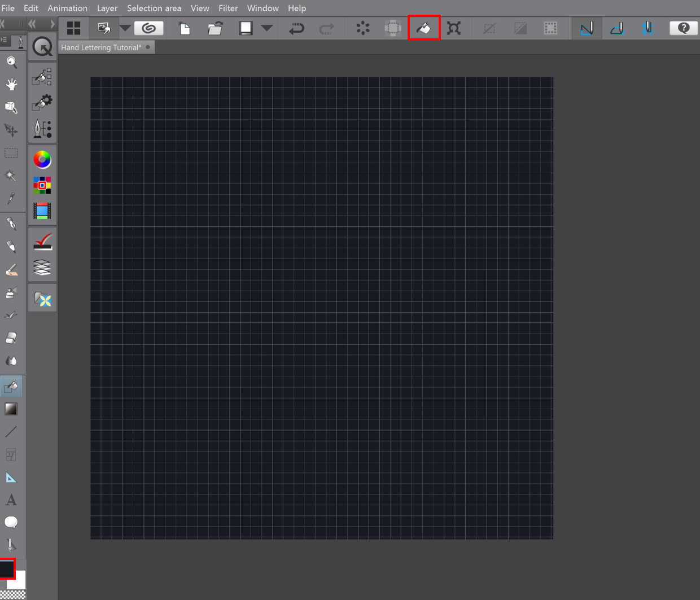Select the Eraser tool
Screen dimensions: 700x600
point(11,338)
